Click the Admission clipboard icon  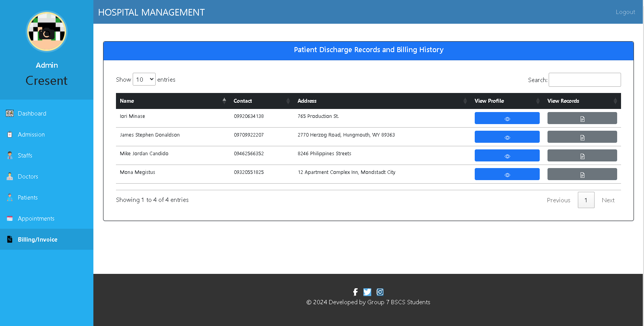10,135
